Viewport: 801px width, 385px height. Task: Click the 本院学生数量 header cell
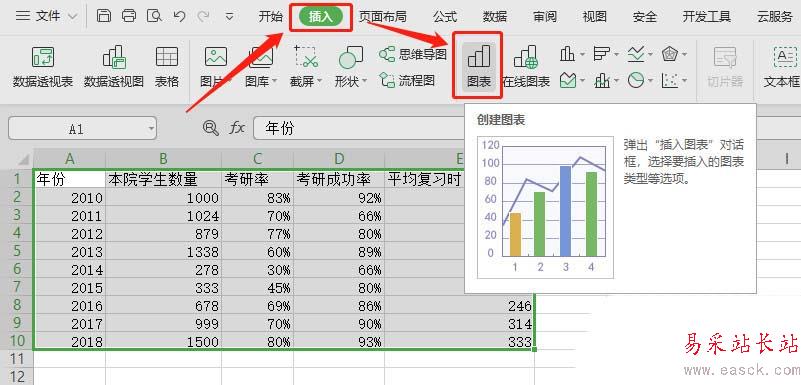click(163, 179)
